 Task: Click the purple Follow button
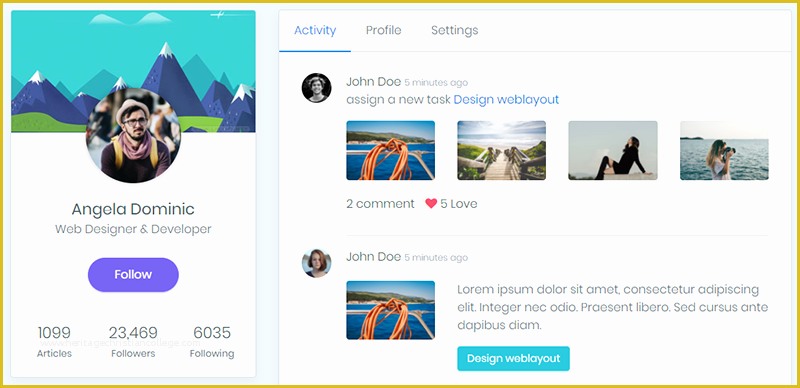click(x=133, y=275)
